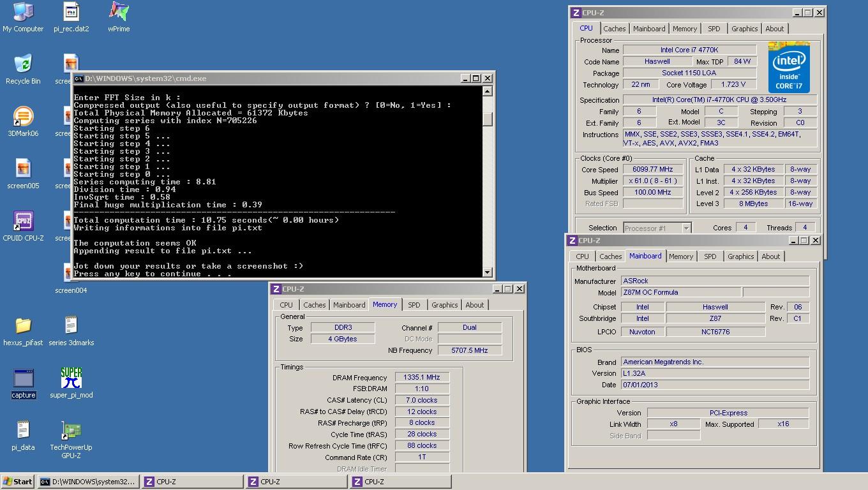Open Processor #1 selection dropdown
868x490 pixels.
coord(657,228)
